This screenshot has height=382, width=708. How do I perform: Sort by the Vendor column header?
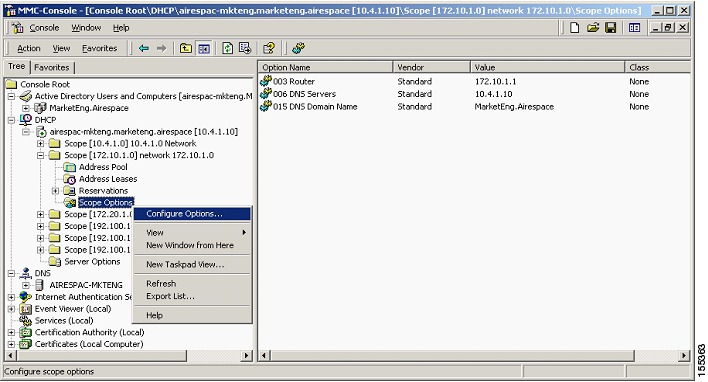432,67
